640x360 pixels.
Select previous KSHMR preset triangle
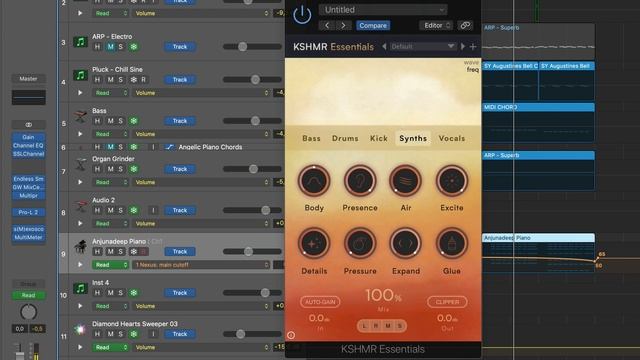click(x=384, y=47)
